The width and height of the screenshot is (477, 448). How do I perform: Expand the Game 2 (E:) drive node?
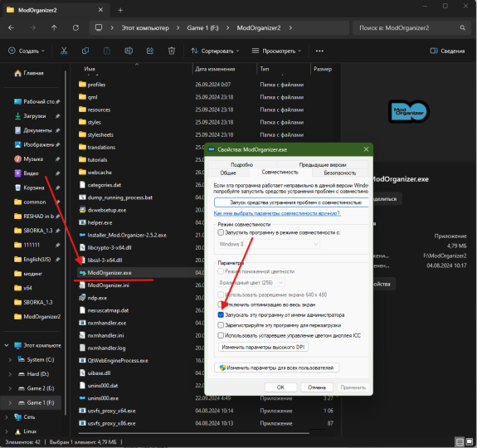[x=10, y=388]
